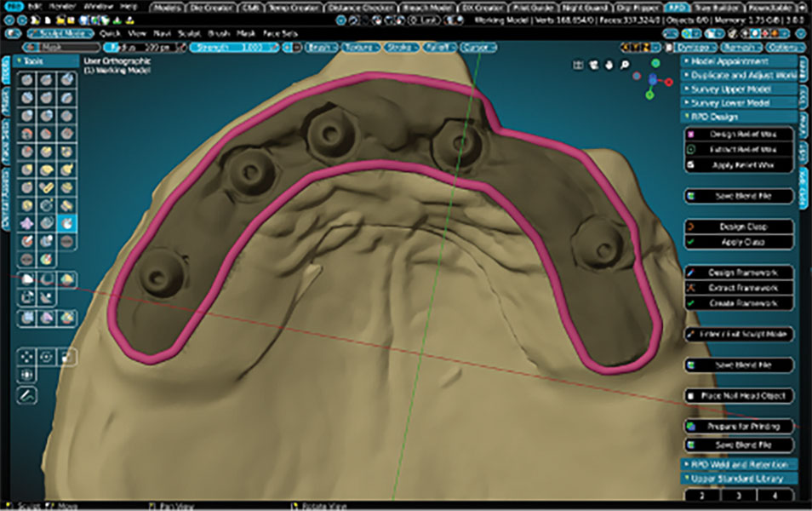The height and width of the screenshot is (511, 812).
Task: Click the green Y axis gizmo dot
Action: pos(655,63)
